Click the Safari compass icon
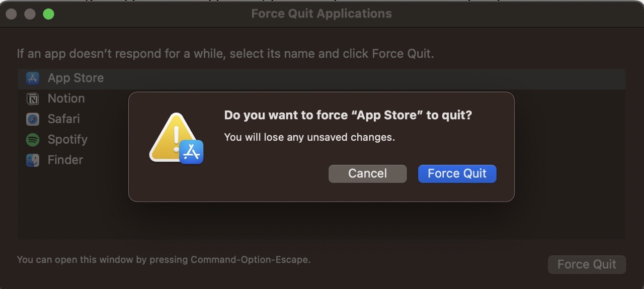 point(33,119)
